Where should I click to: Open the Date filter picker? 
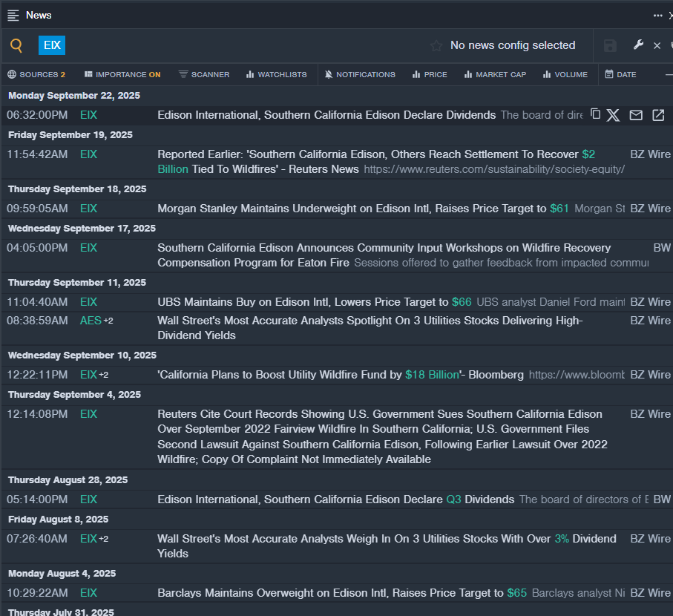coord(620,74)
